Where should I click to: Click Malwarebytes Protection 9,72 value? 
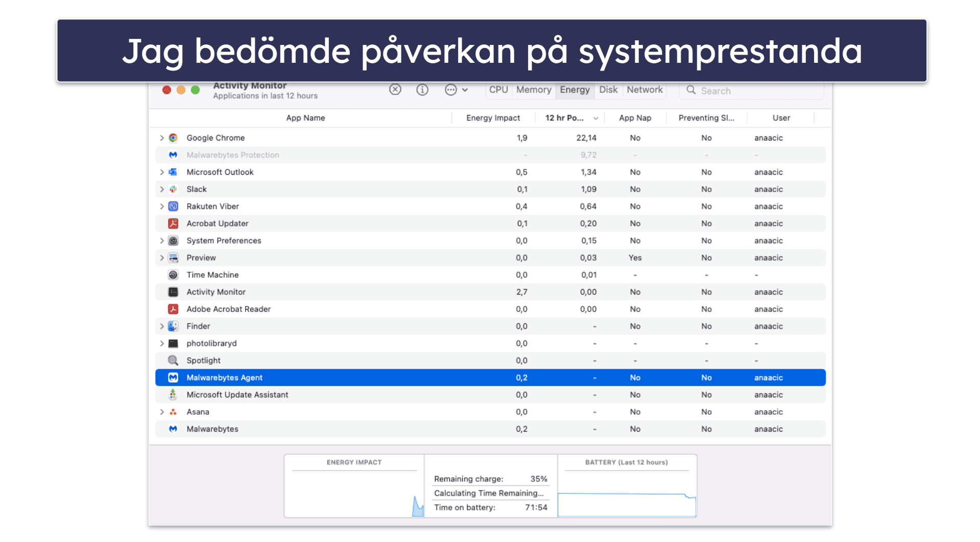(x=588, y=155)
